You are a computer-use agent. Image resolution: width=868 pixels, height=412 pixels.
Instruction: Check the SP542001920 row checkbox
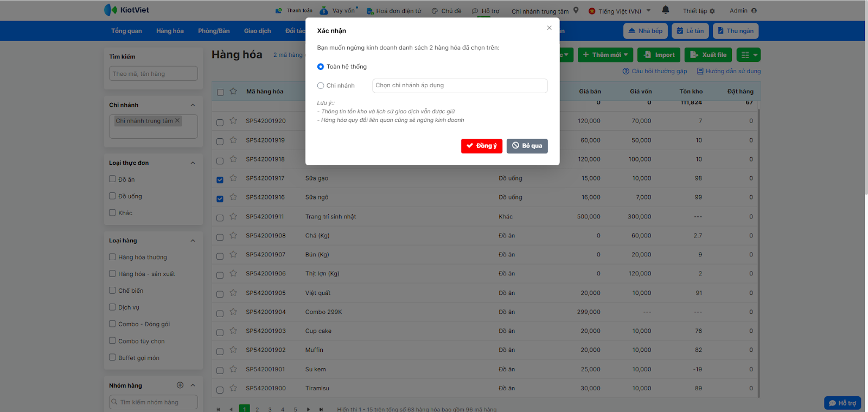pos(220,123)
